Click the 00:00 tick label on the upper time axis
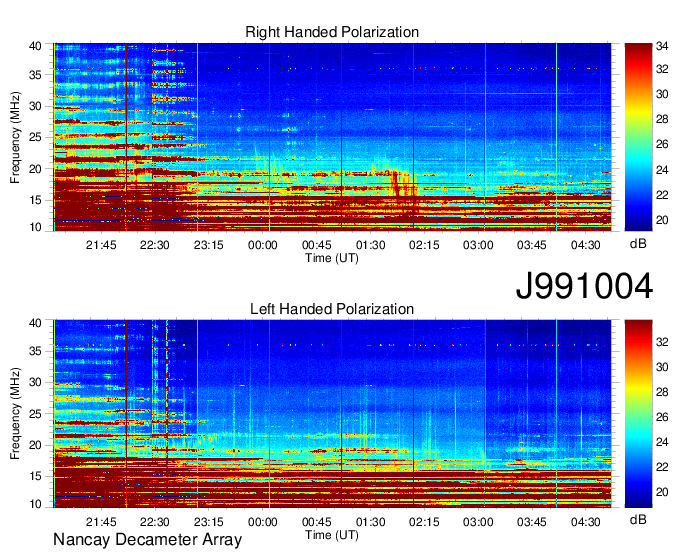 coord(262,245)
